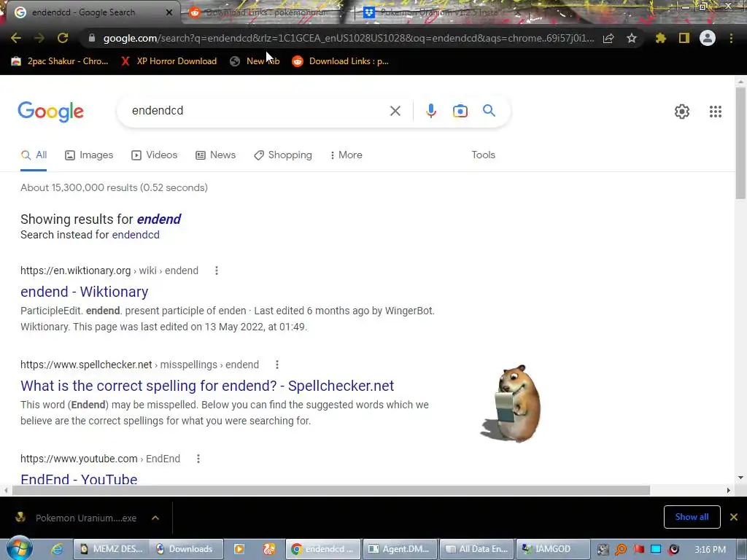The width and height of the screenshot is (747, 560).
Task: Start voice search with microphone icon
Action: (430, 111)
